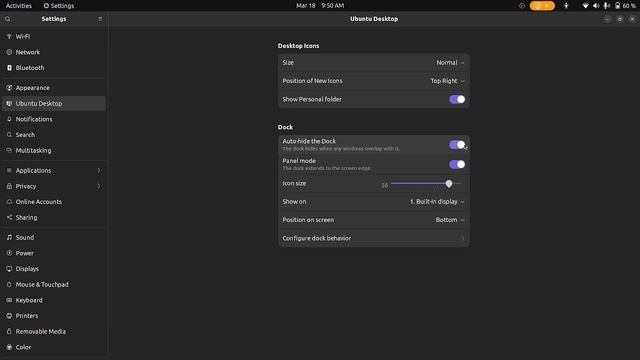Screen dimensions: 640x360
Task: Click the Sound music note icon
Action: [x=9, y=237]
